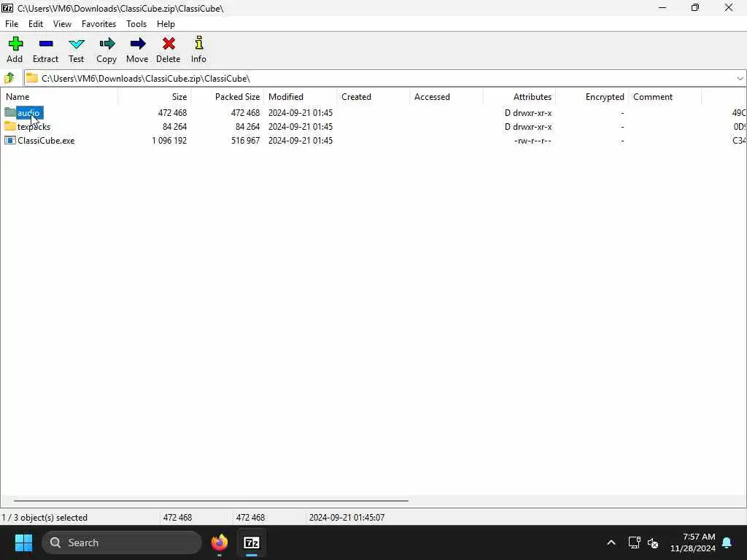
Task: Select the texpacks folder name
Action: coord(34,126)
